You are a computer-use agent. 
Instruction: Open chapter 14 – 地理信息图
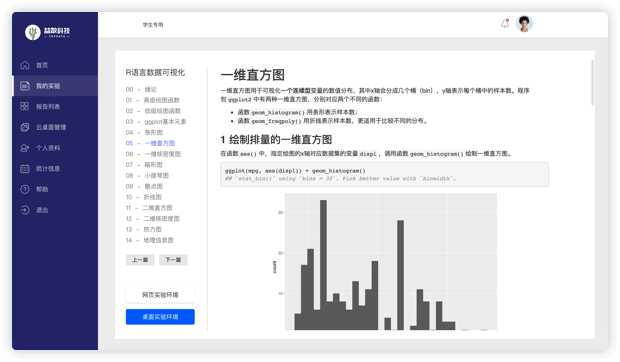149,240
